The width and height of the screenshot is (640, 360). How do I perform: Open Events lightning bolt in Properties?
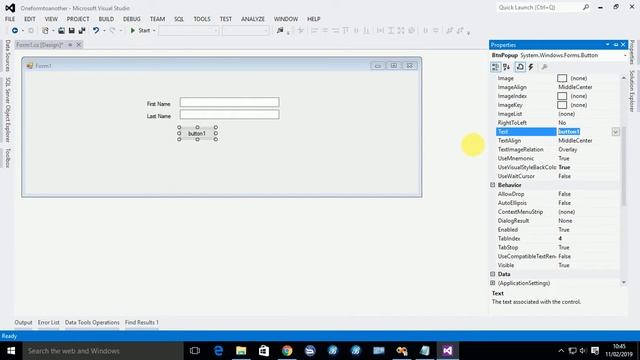point(531,67)
